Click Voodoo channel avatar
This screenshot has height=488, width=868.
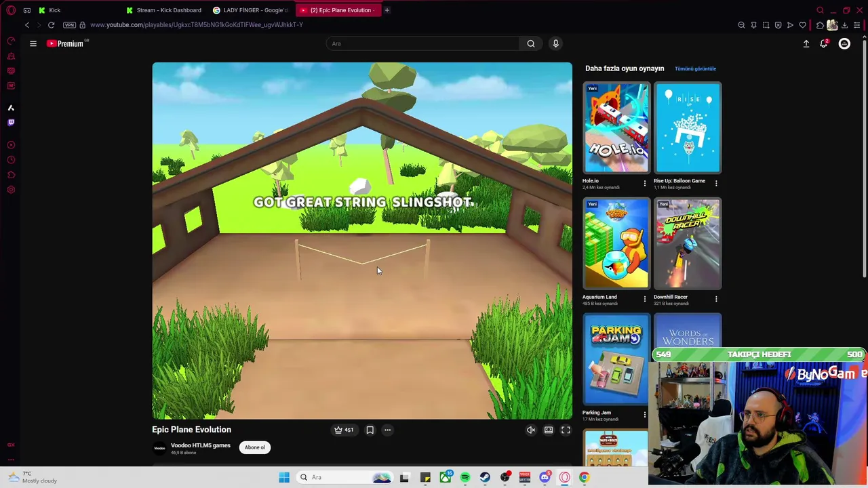[159, 448]
